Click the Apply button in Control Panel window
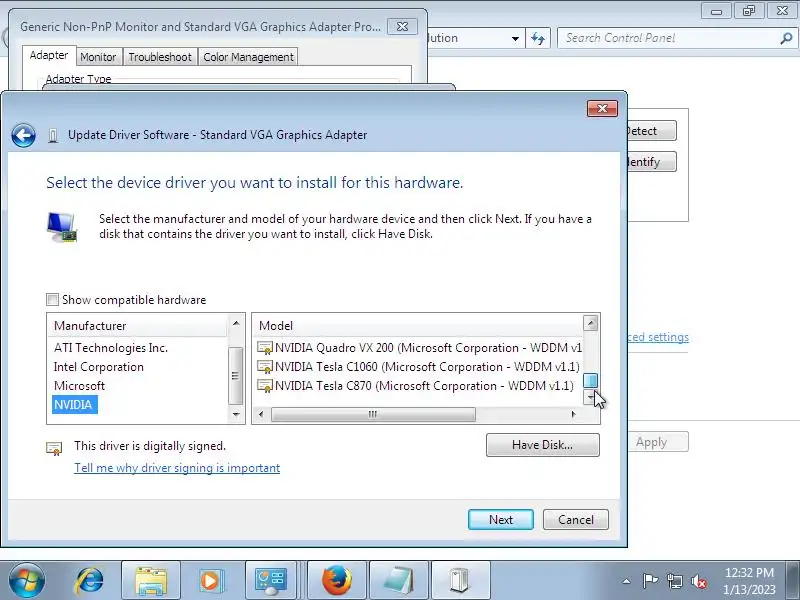 point(658,442)
